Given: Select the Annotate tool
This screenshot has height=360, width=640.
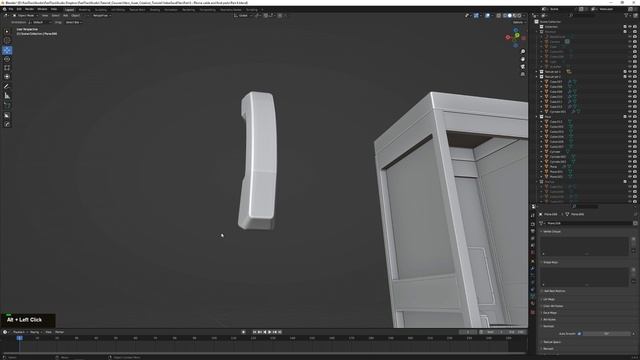Looking at the screenshot, I should pos(7,87).
